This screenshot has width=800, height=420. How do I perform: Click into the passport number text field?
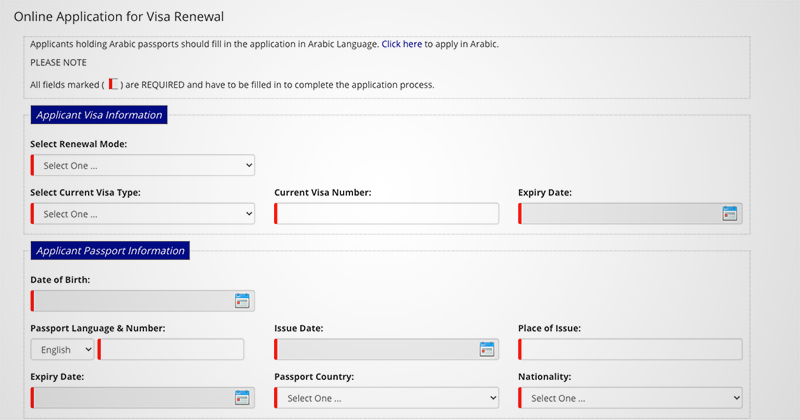(172, 349)
